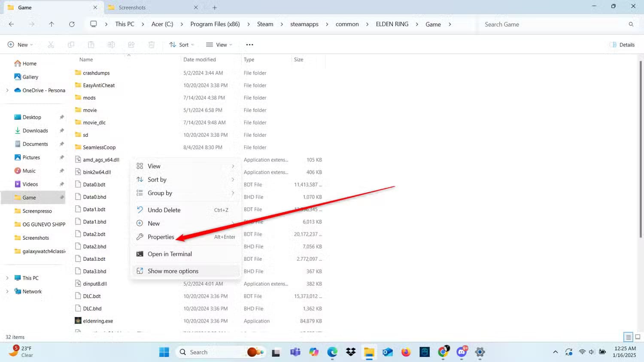
Task: Go back with the Back arrow
Action: click(x=12, y=24)
